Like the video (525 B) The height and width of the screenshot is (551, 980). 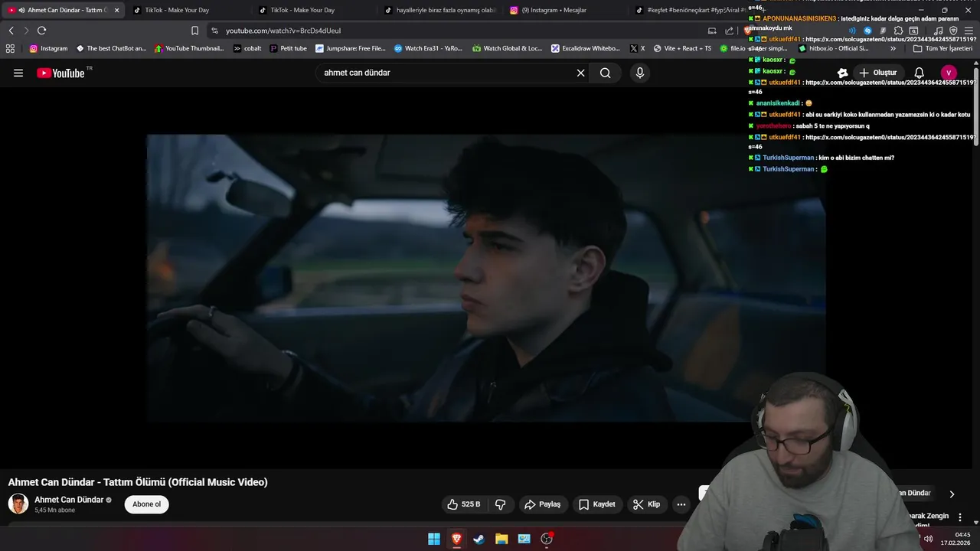coord(464,504)
